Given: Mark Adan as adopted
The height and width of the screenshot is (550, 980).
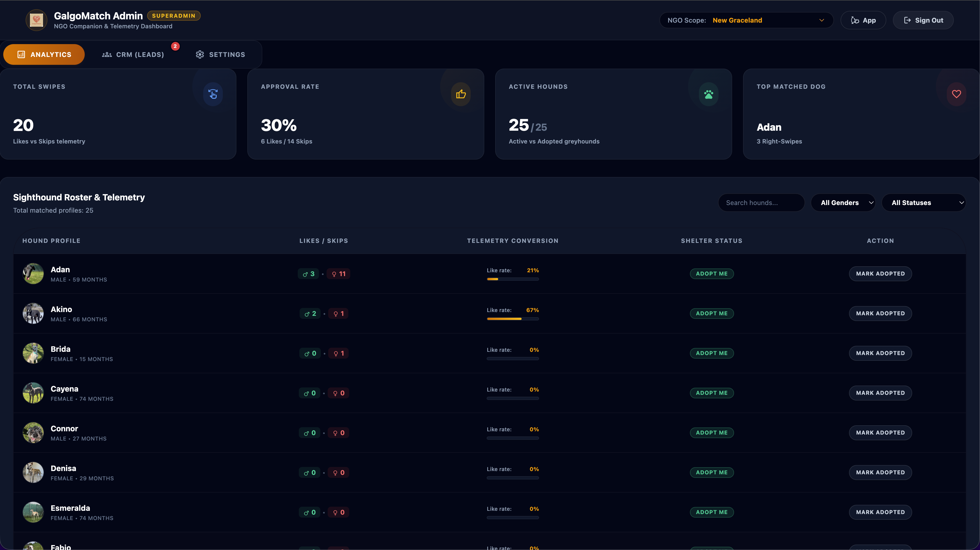Looking at the screenshot, I should (x=880, y=274).
